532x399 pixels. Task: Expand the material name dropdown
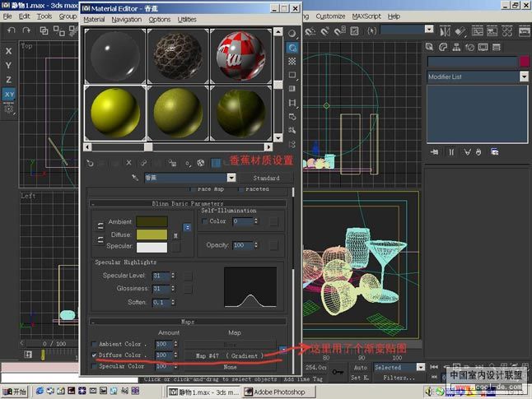pos(231,178)
